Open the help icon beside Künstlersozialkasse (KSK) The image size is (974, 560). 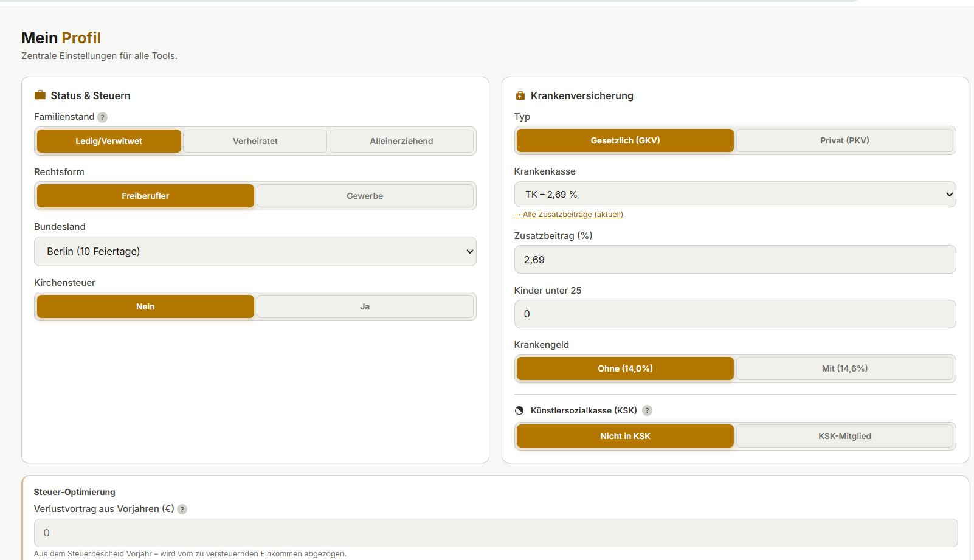point(648,410)
